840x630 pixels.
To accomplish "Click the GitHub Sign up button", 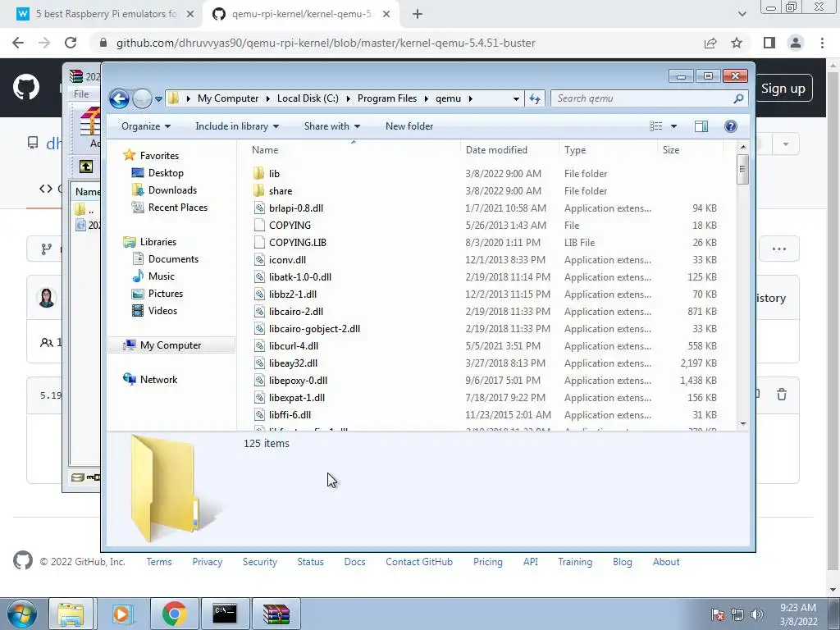I will click(x=783, y=89).
